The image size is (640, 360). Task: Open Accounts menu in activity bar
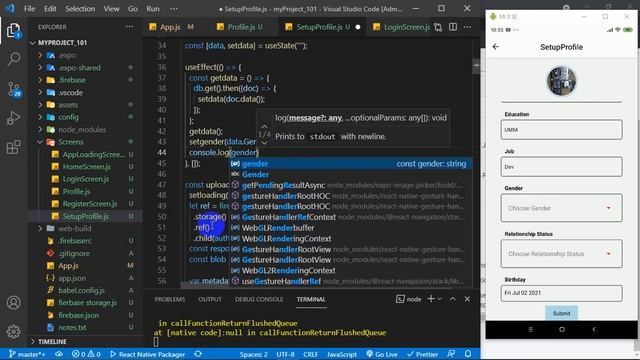pyautogui.click(x=13, y=302)
